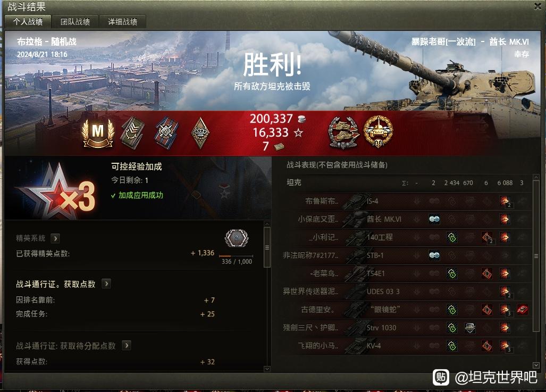Open the 获取待分配点数 arrow button
The image size is (546, 392).
coord(127,345)
